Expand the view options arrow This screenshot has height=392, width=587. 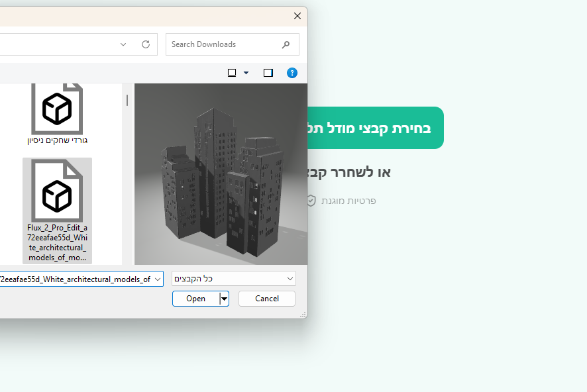point(246,73)
